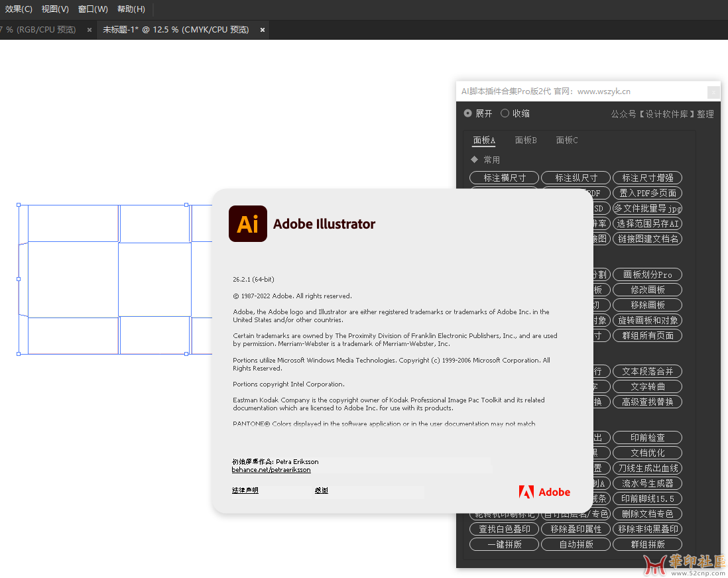Close the RGB/CPU 预览 document tab

[x=90, y=30]
